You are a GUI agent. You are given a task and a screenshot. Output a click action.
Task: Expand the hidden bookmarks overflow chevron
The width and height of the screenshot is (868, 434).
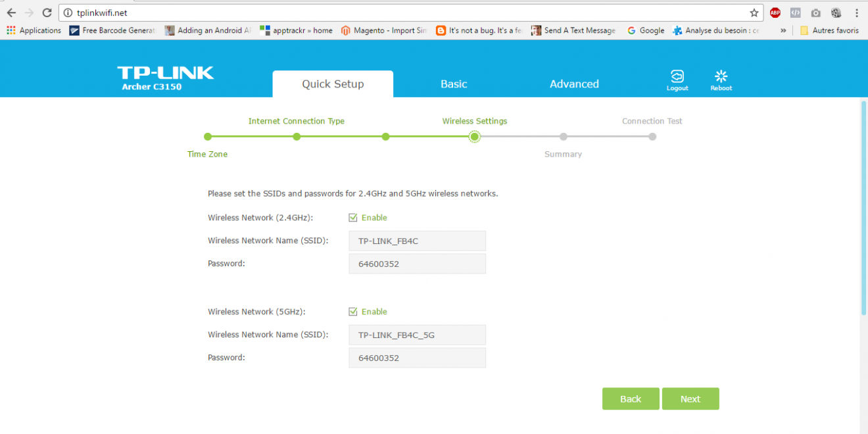pos(783,30)
